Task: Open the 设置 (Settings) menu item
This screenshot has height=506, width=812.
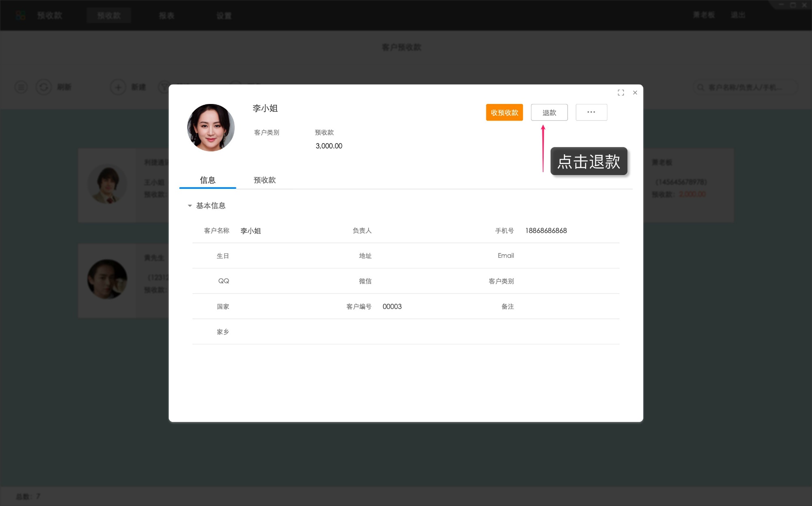Action: (224, 15)
